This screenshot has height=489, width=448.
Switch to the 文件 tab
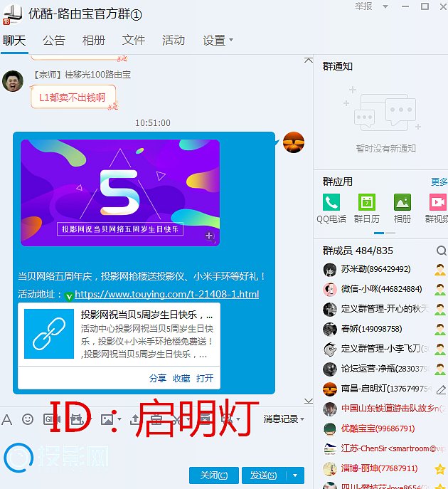point(134,41)
